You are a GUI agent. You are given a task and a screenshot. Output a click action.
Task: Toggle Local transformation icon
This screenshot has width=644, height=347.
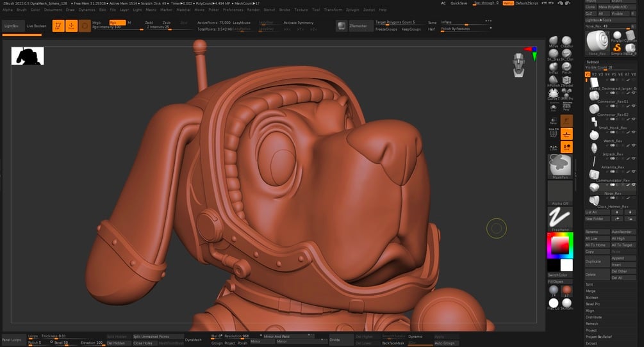pos(567,147)
